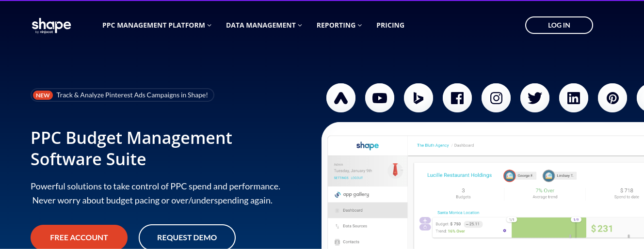Open the Santa Monica Location link
The height and width of the screenshot is (249, 644).
pyautogui.click(x=458, y=213)
